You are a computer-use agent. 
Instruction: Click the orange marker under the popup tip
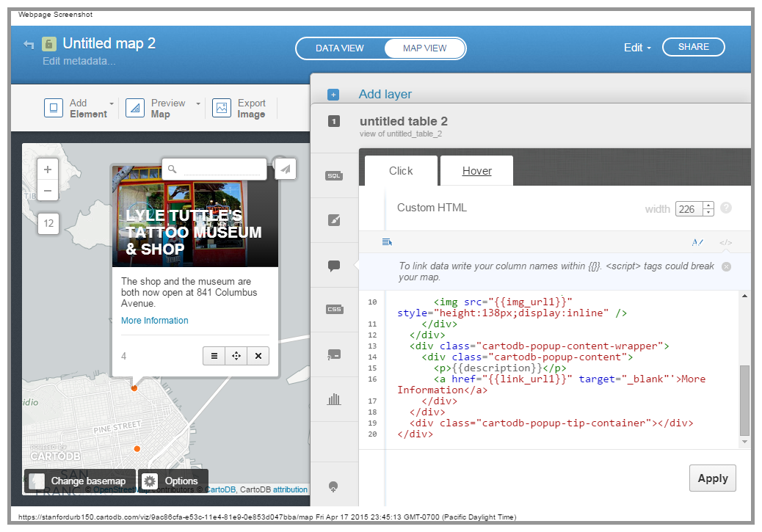tap(134, 388)
